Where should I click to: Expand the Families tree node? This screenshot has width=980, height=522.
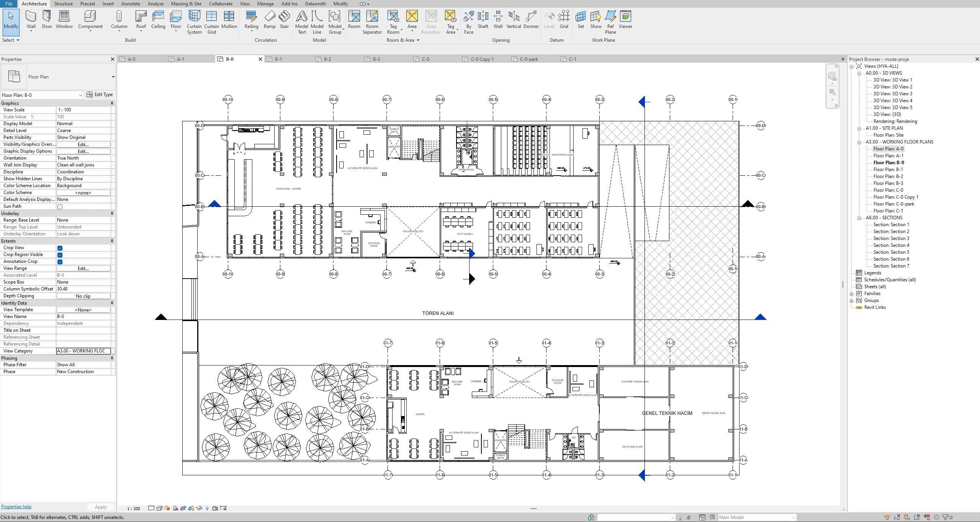852,294
